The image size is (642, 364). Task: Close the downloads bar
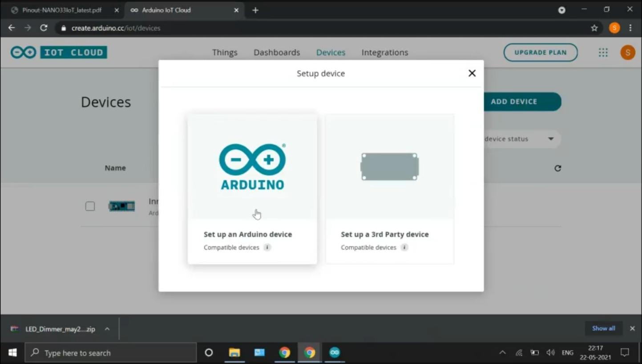[x=632, y=328]
